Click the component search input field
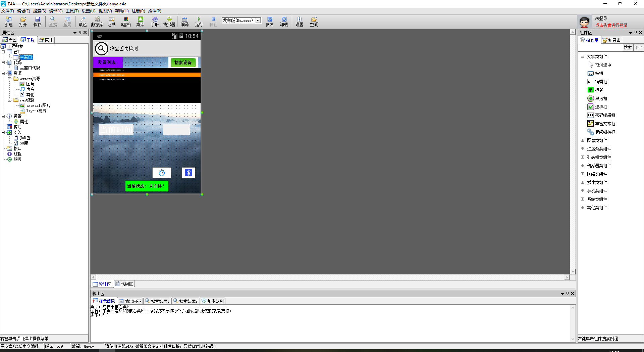 (600, 47)
